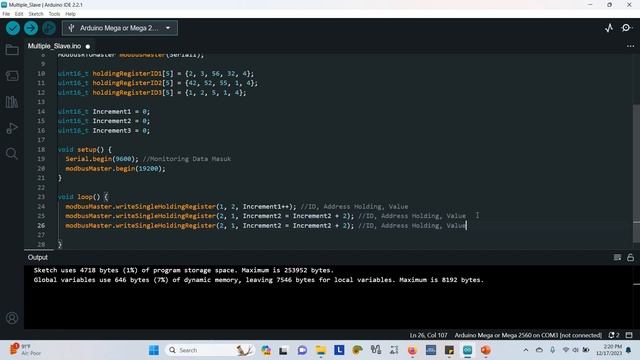Open the blue L app taskbar icon
Image resolution: width=640 pixels, height=360 pixels.
339,350
